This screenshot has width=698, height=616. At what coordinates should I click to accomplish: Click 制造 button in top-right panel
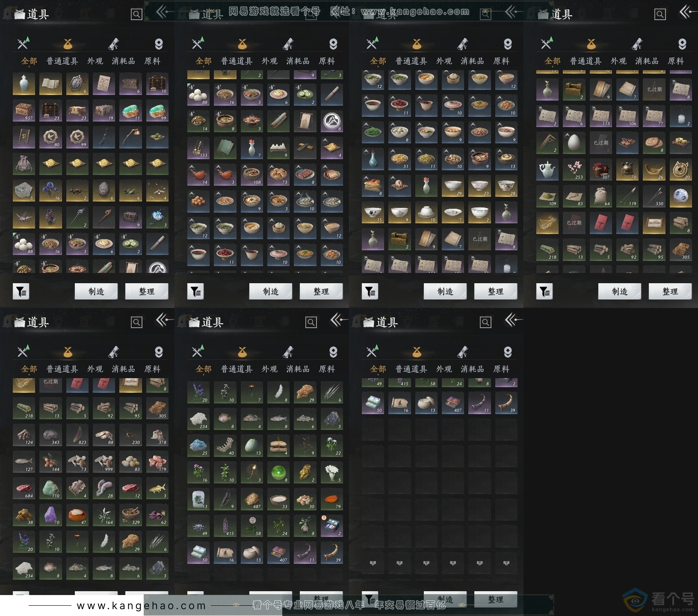point(620,291)
